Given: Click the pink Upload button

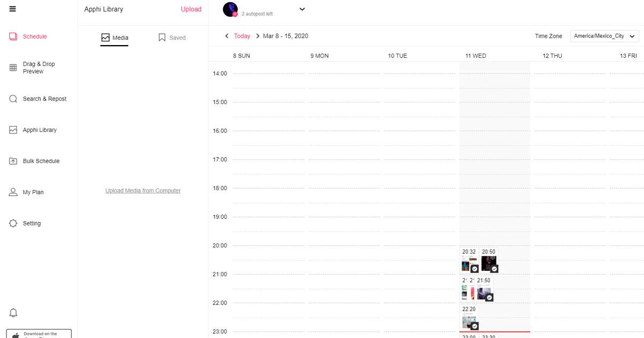Looking at the screenshot, I should click(191, 9).
